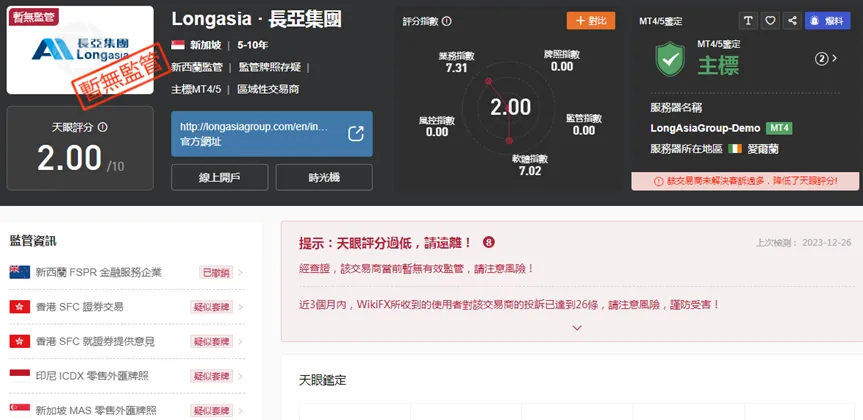Click chevron on 新加坡 MAS 零售外匯牌照 row

click(240, 411)
